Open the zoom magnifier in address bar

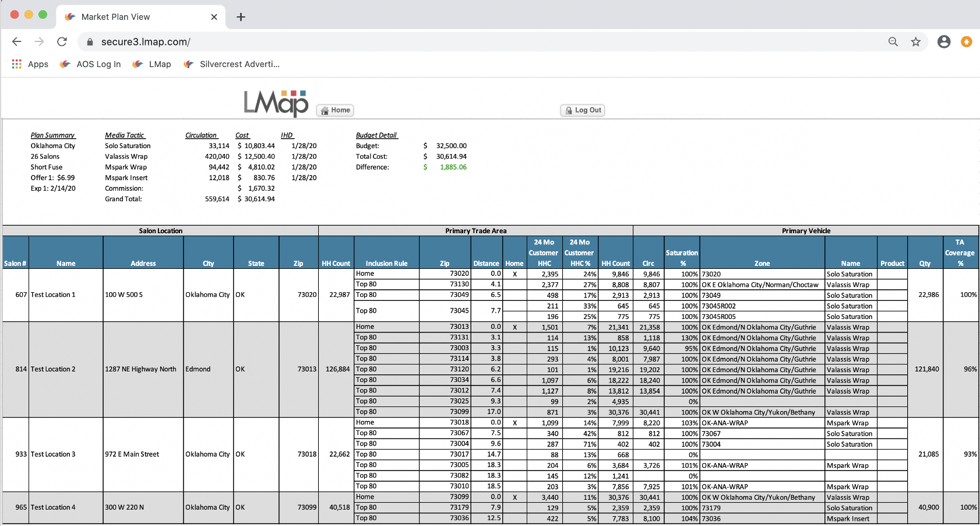click(893, 41)
